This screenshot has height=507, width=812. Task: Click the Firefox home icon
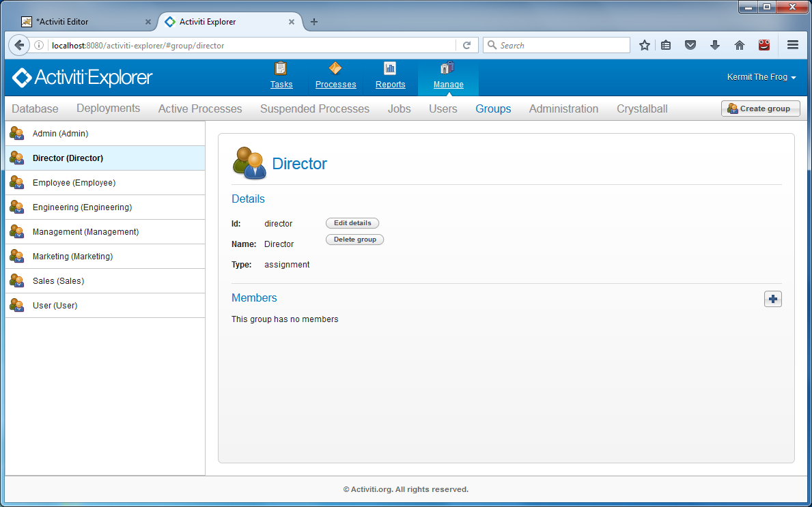tap(739, 45)
